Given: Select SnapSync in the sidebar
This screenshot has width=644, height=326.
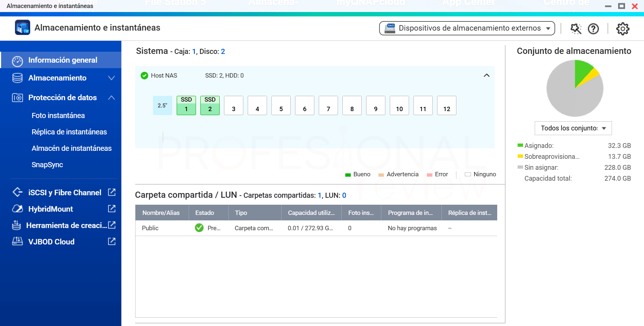Looking at the screenshot, I should coord(47,165).
